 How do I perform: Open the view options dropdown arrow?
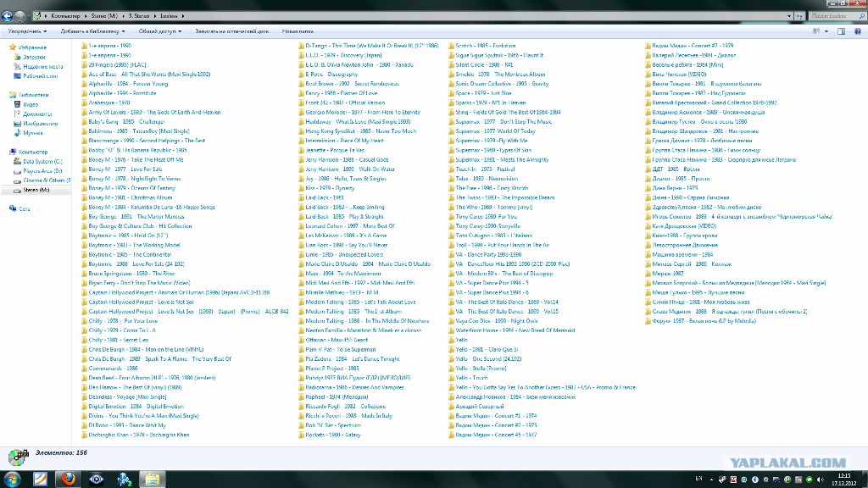(826, 31)
